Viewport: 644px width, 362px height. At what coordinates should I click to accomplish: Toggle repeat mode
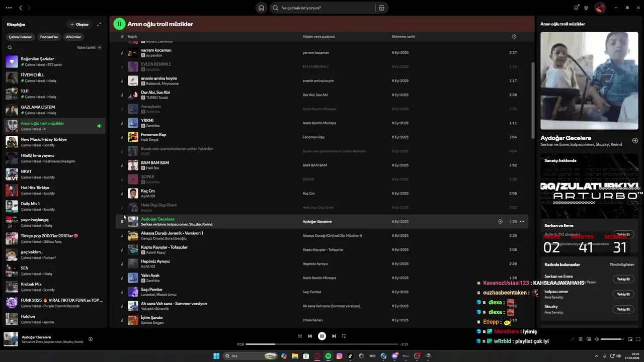pyautogui.click(x=344, y=336)
